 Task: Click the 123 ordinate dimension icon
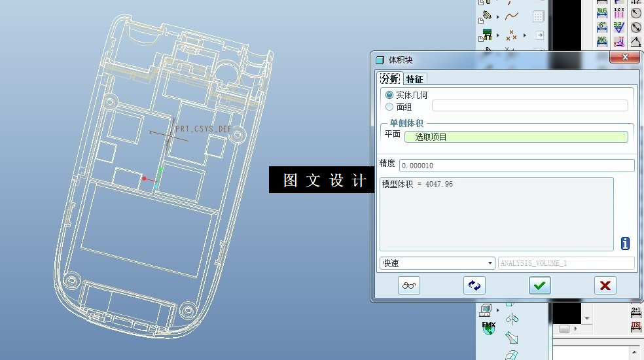(x=619, y=12)
